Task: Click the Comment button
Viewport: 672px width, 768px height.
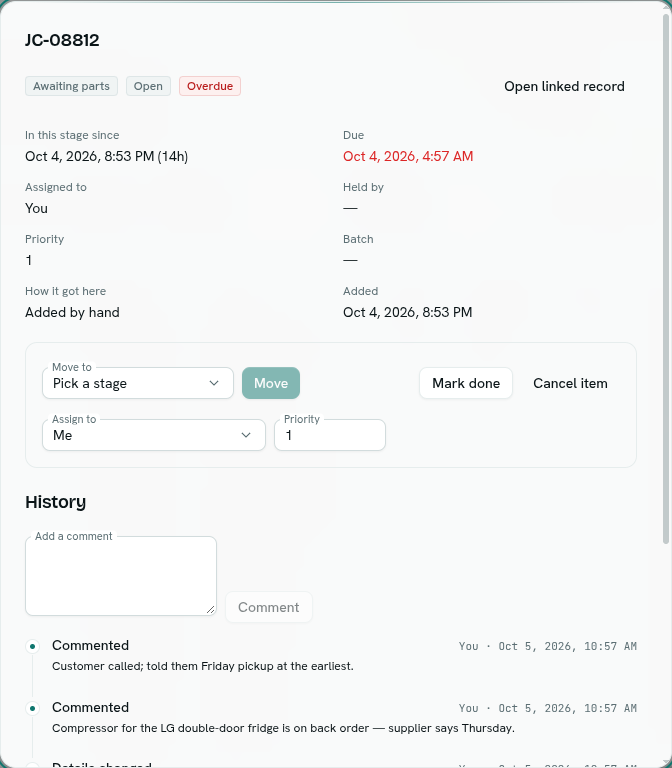Action: [268, 607]
